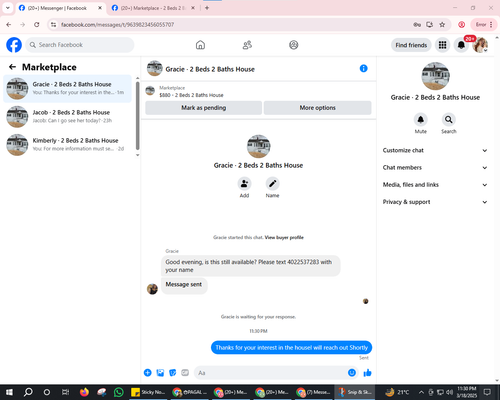Open the Friends icon in top navigation
Image resolution: width=500 pixels, height=400 pixels.
pyautogui.click(x=247, y=45)
